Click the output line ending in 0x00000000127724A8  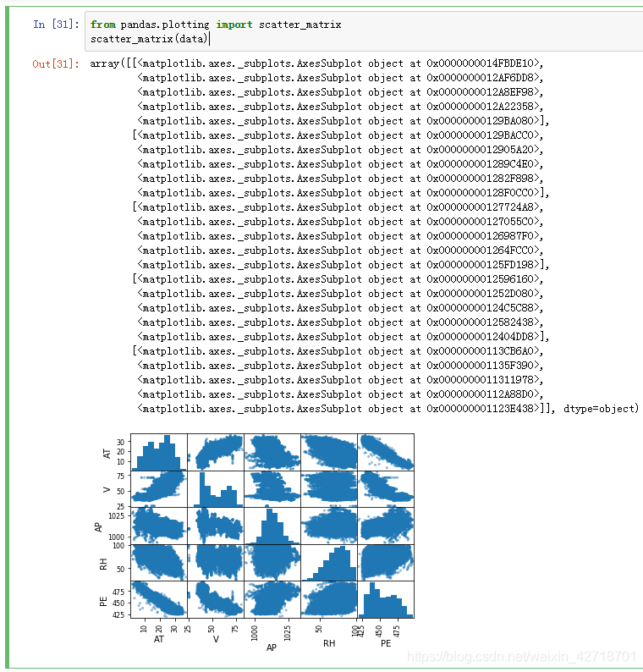click(x=338, y=207)
